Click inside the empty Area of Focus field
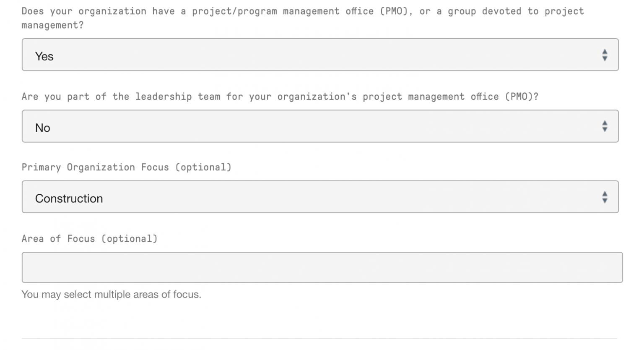The image size is (644, 350). point(293,267)
